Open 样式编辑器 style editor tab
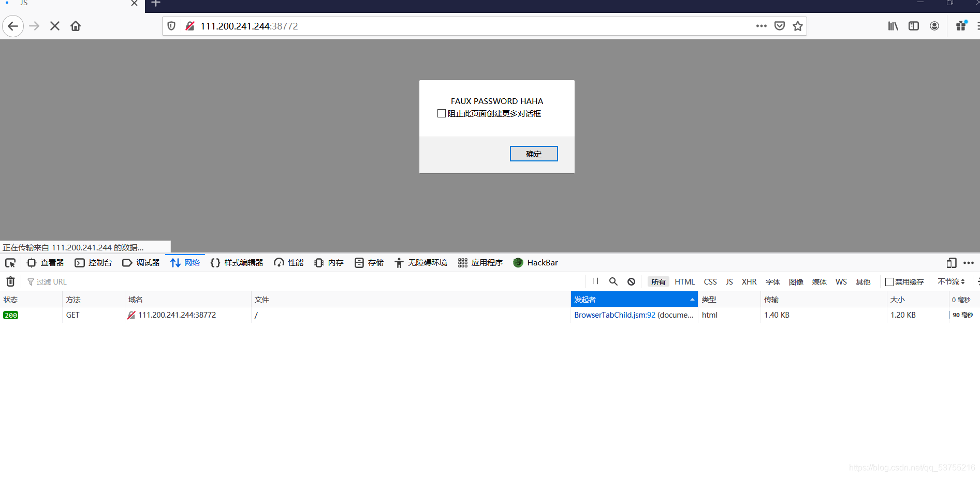The height and width of the screenshot is (477, 980). [x=237, y=263]
